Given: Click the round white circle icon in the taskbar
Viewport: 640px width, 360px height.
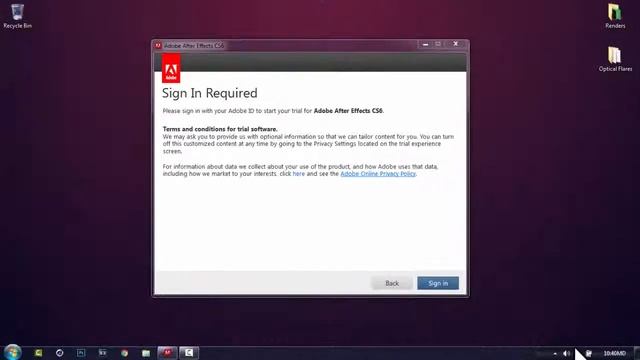Looking at the screenshot, I should (60, 353).
